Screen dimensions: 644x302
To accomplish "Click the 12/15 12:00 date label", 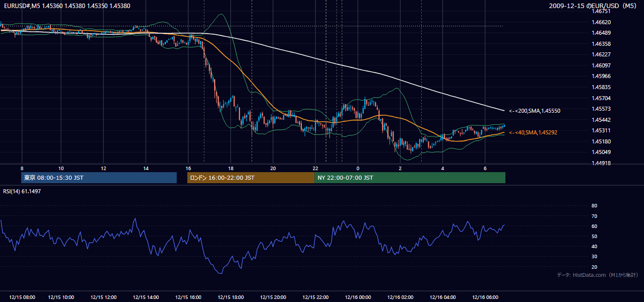I will 103,297.
